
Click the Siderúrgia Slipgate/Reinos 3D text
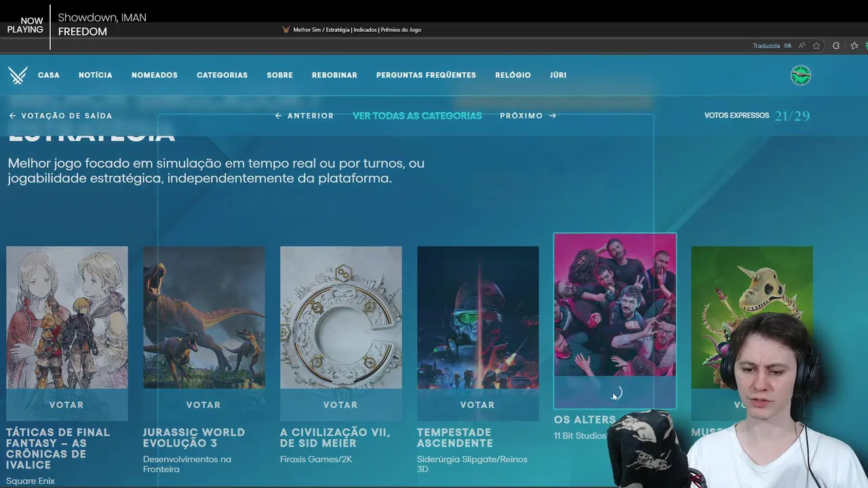point(472,464)
